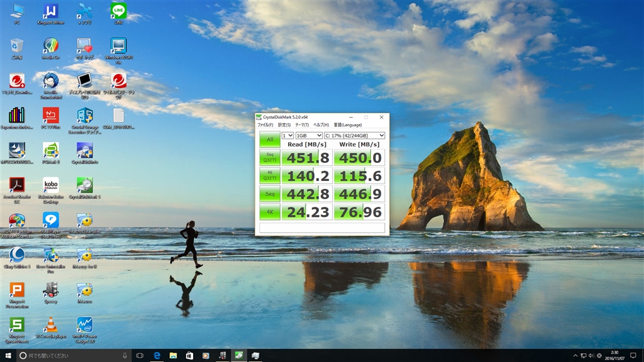Open the 1GiB test size dropdown

click(x=309, y=136)
